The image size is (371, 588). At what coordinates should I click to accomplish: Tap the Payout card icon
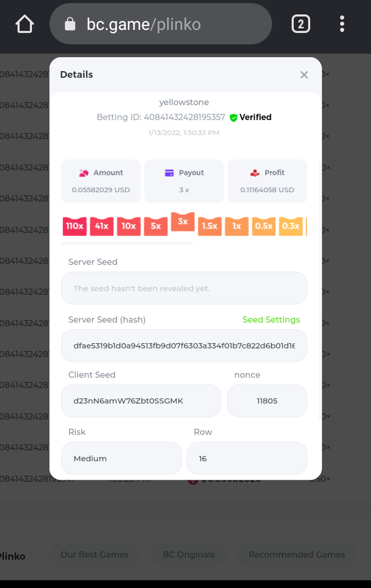(169, 173)
